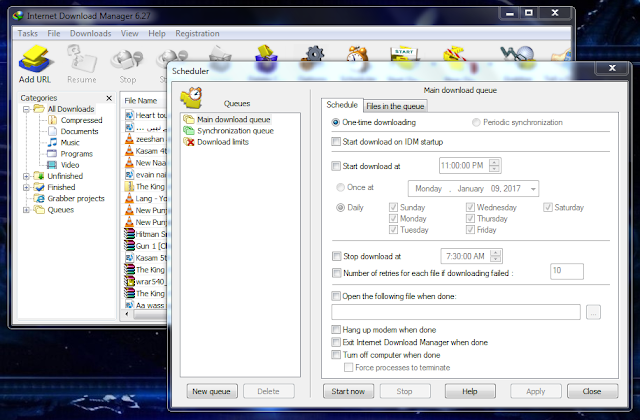
Task: Click the retries number field showing 10
Action: (567, 271)
